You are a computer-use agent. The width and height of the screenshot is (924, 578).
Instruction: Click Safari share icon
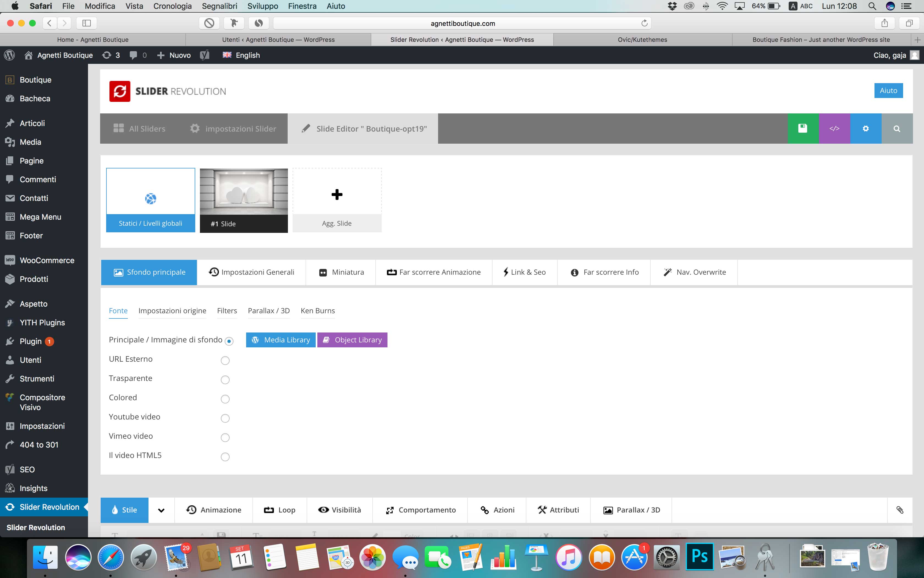coord(885,23)
